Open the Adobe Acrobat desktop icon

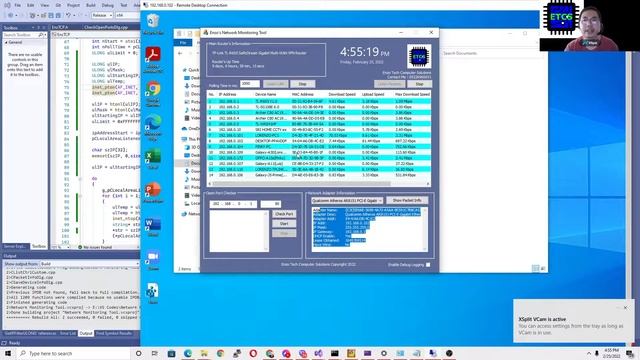click(153, 60)
